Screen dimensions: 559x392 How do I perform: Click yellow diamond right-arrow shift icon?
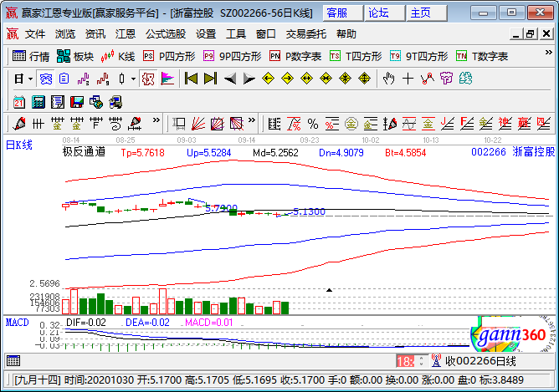tap(287, 79)
